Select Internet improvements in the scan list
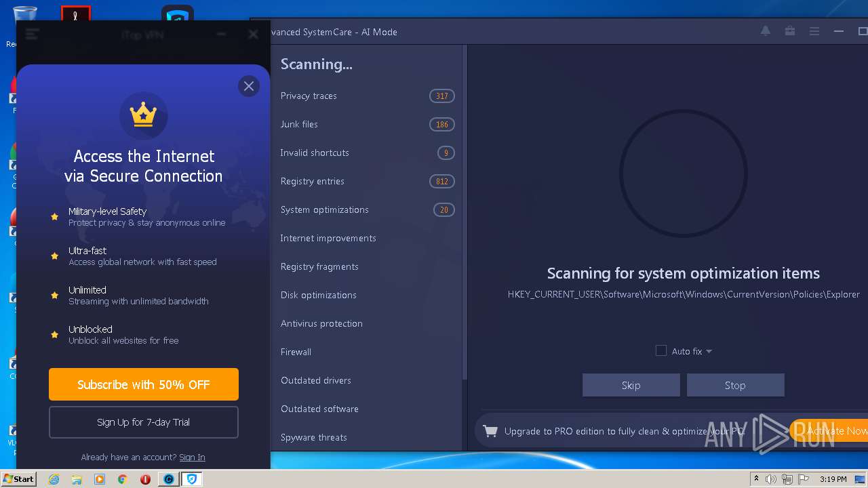Screen dimensions: 868x488 point(328,239)
